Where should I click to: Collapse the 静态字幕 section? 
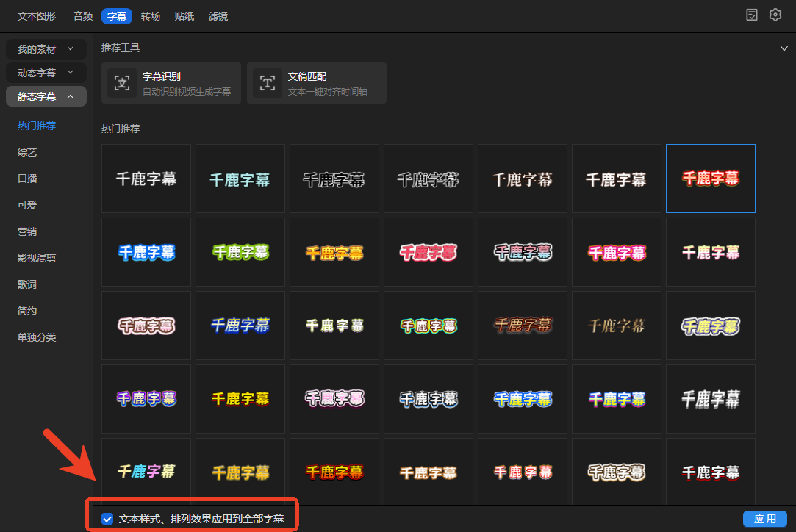pyautogui.click(x=46, y=96)
